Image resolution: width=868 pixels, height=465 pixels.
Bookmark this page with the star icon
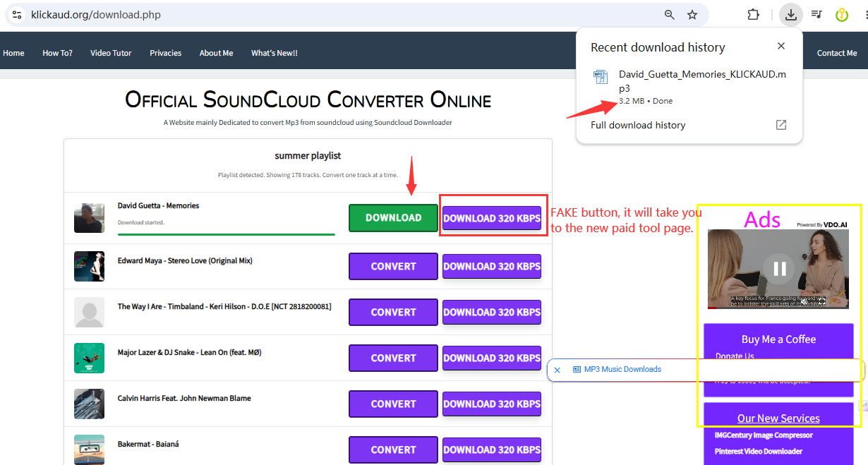(x=692, y=15)
